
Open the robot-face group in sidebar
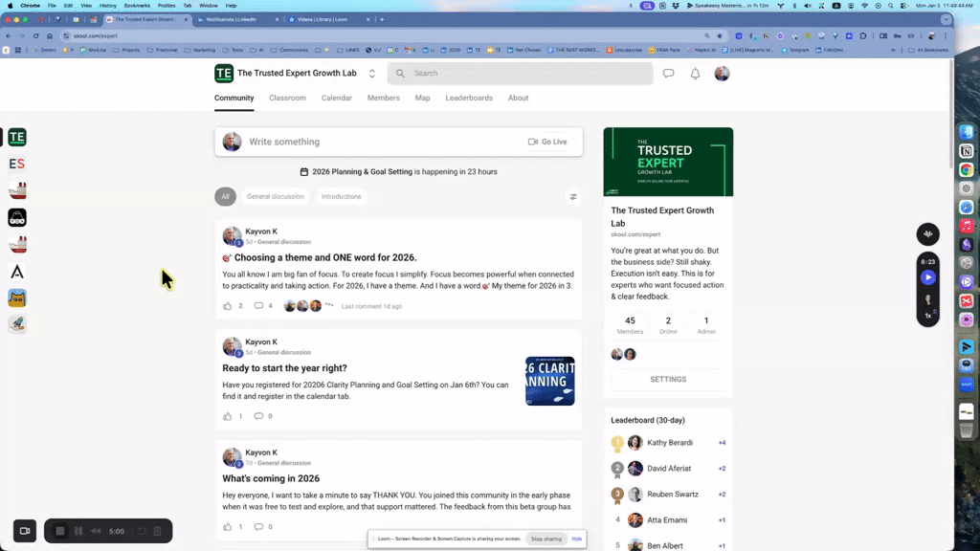(17, 217)
